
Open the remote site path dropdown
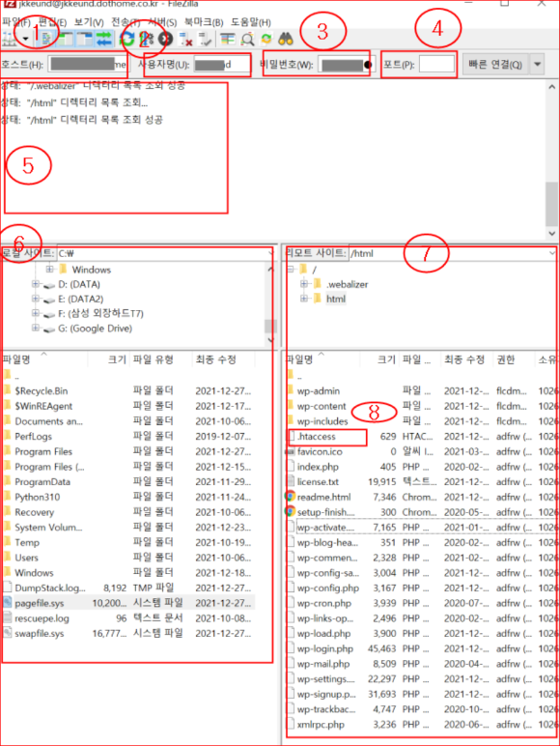[552, 253]
